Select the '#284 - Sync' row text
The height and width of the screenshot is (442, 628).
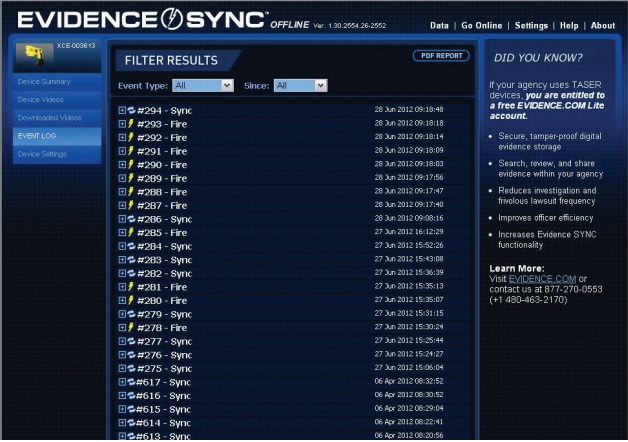[x=165, y=247]
